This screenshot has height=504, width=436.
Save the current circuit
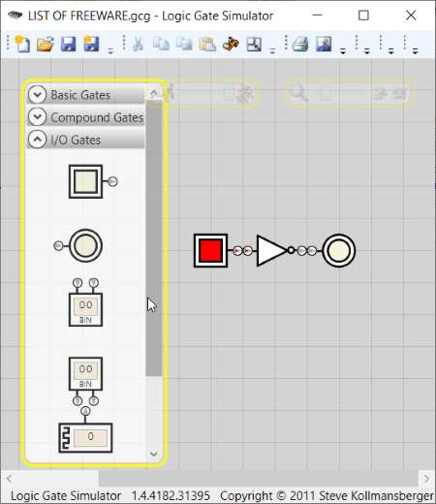pos(68,44)
